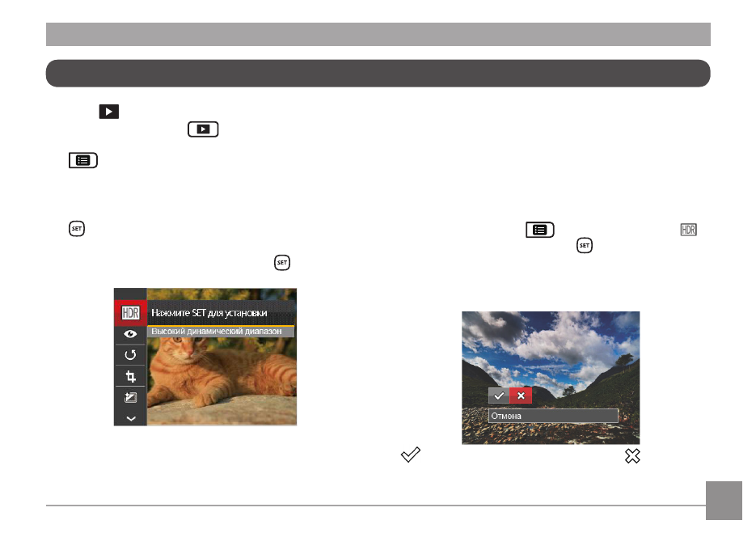Click the outlined cross symbol below landscape
756x550 pixels.
pyautogui.click(x=632, y=456)
